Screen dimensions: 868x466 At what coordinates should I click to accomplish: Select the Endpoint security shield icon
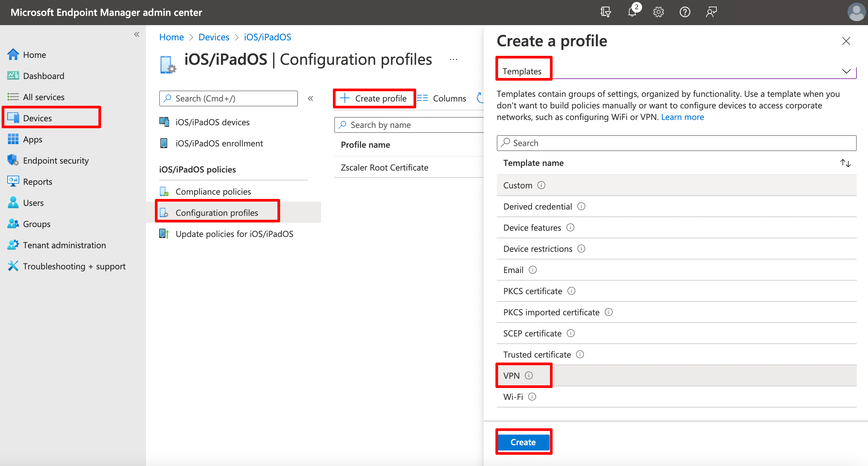[13, 160]
